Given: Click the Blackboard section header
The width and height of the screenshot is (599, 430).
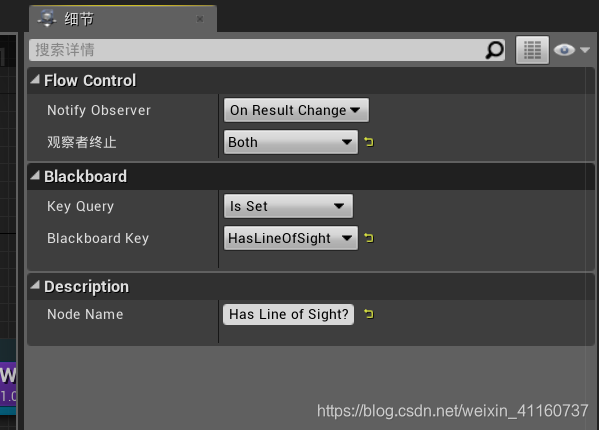Looking at the screenshot, I should coord(311,176).
